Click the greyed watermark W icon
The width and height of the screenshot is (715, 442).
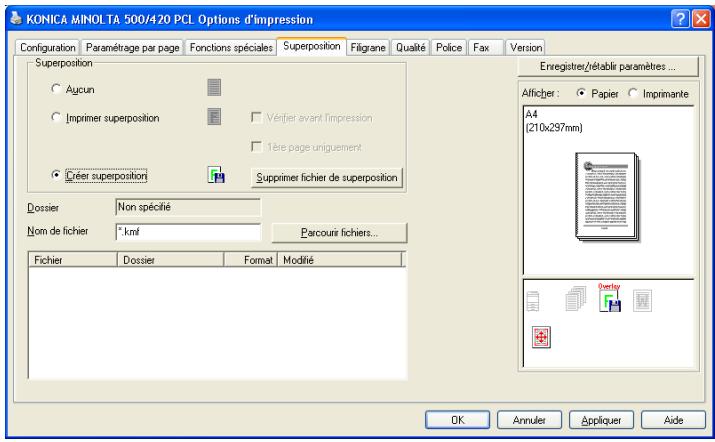(642, 301)
